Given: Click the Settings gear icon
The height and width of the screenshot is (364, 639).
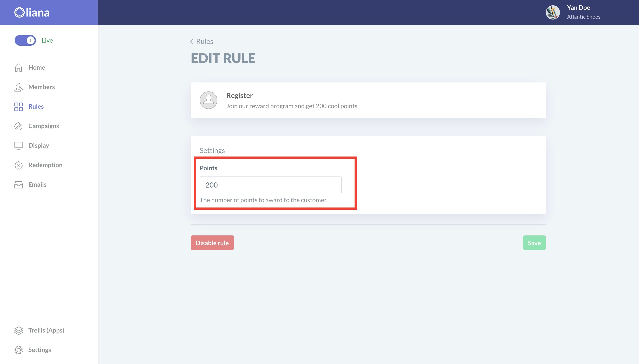Looking at the screenshot, I should pos(18,350).
